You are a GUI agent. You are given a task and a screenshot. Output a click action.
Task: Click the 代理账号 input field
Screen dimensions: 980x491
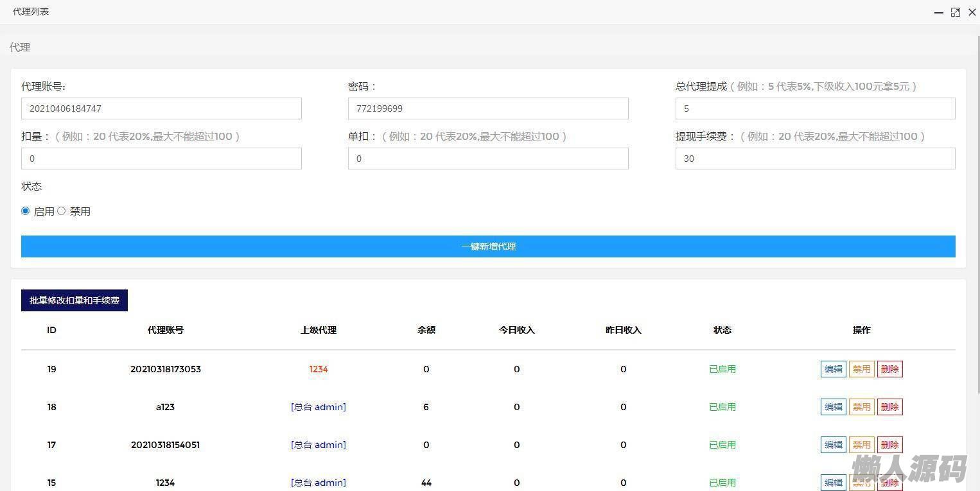161,108
